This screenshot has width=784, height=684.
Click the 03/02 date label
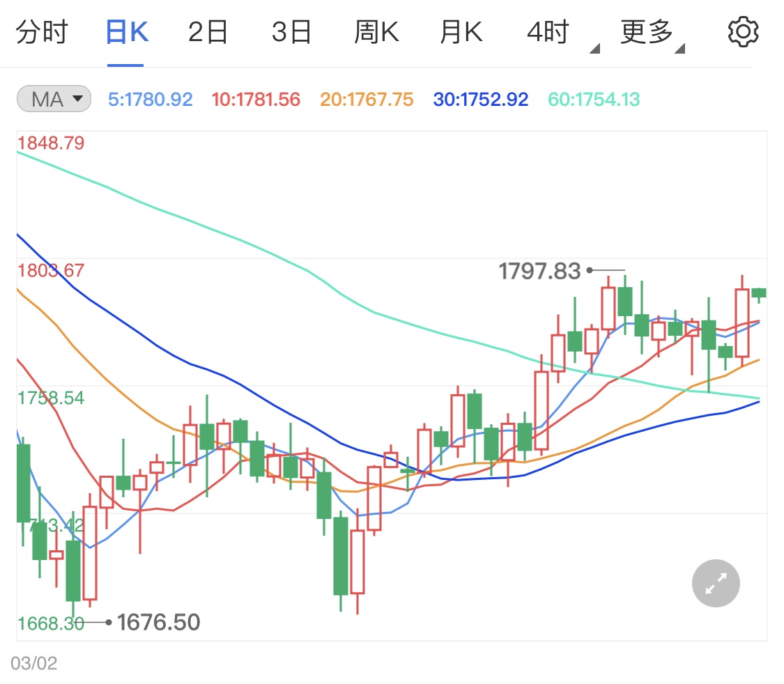(34, 663)
